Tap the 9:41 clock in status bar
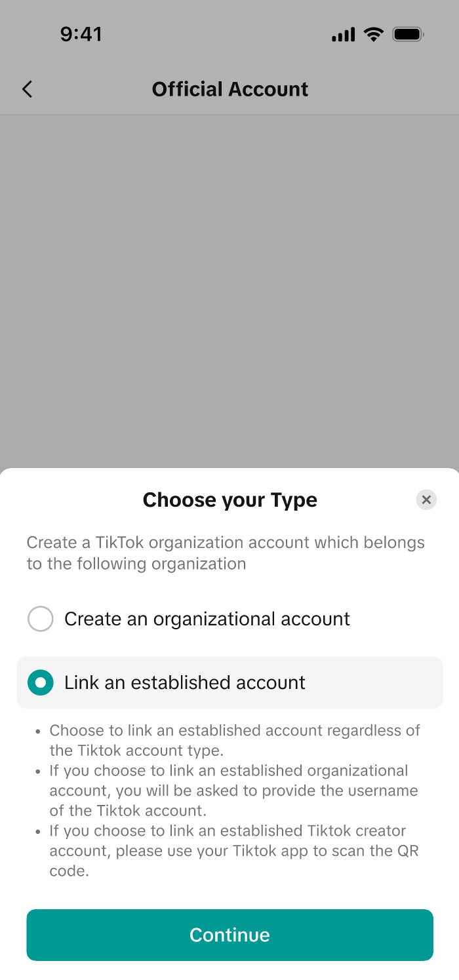 [x=81, y=34]
